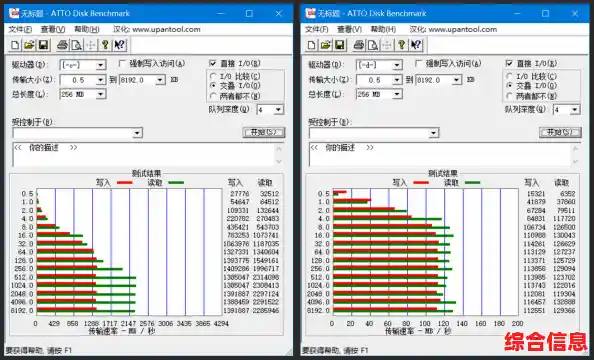The width and height of the screenshot is (594, 360).
Task: Open transfer size 0.5 dropdown in left window
Action: click(100, 80)
